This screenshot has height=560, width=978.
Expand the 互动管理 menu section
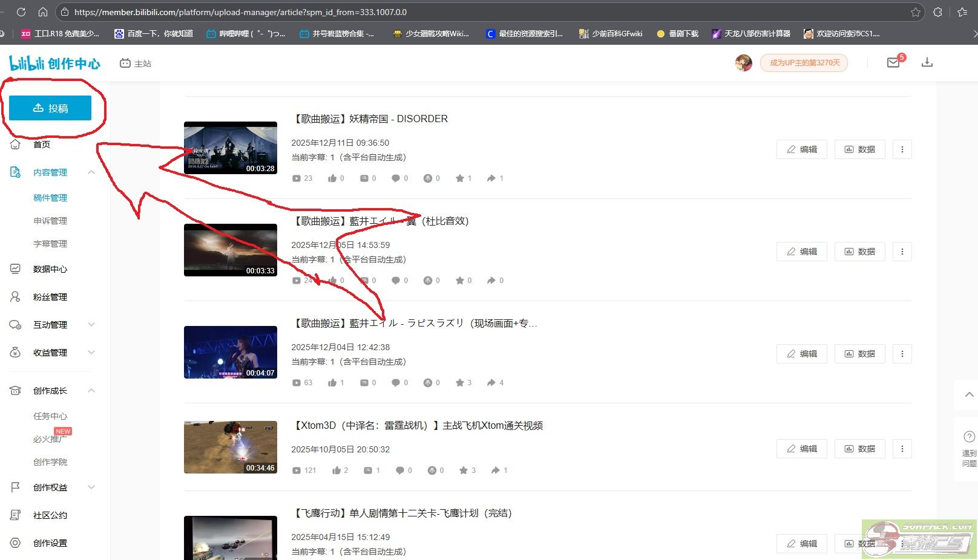coord(91,325)
